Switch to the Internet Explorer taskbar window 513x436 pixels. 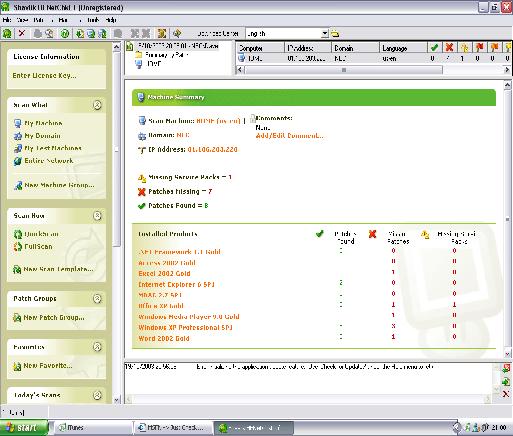(x=173, y=428)
